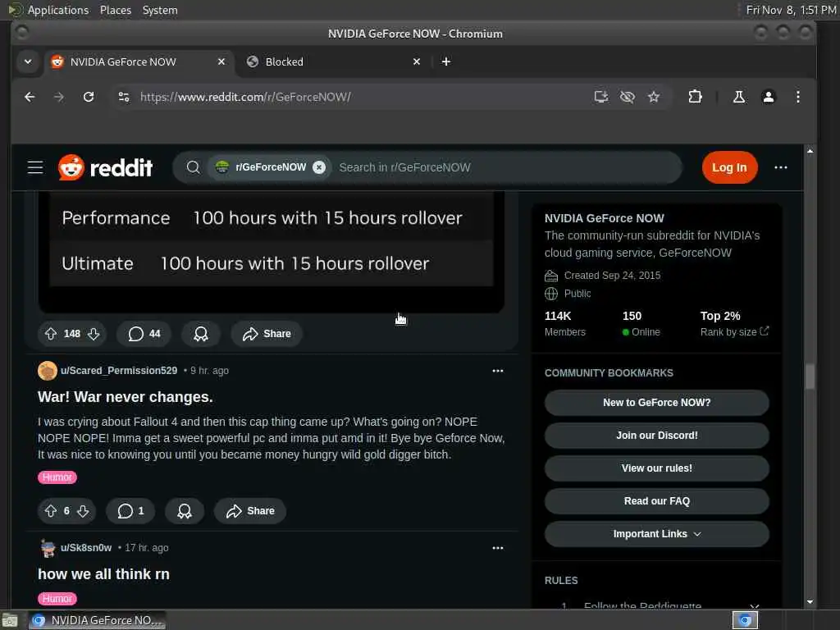Viewport: 840px width, 630px height.
Task: Close the NVIDIA GeForce NOW tab
Action: click(x=221, y=62)
